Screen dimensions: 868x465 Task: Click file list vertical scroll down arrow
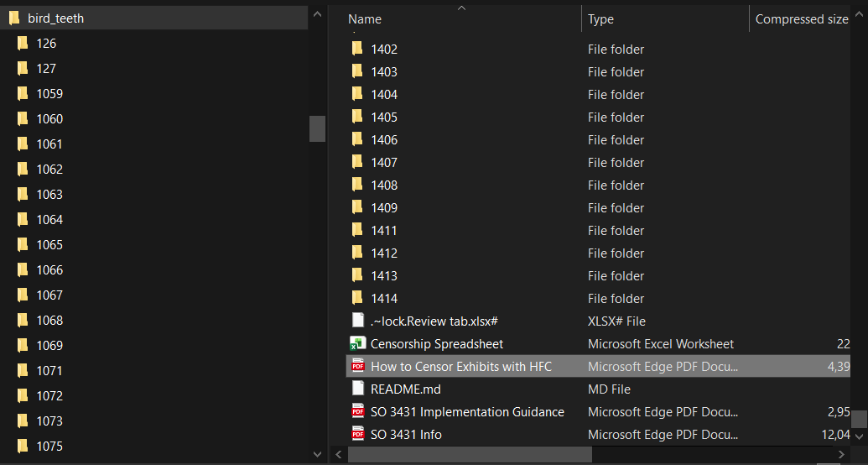coord(859,436)
